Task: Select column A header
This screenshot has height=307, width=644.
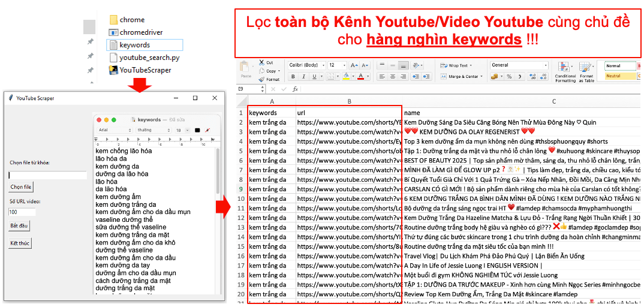Action: coord(272,101)
